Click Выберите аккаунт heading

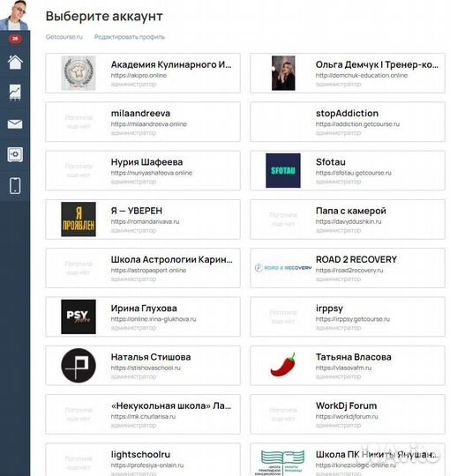[104, 16]
